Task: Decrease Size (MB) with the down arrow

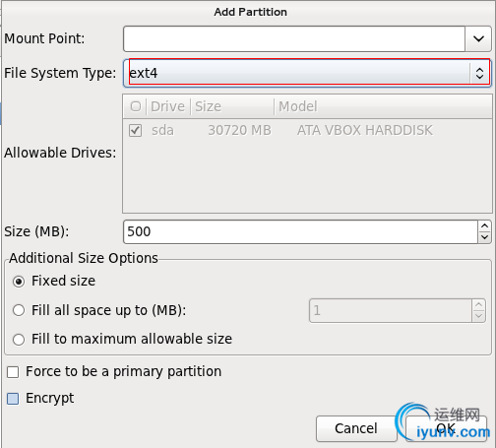Action: pos(484,237)
